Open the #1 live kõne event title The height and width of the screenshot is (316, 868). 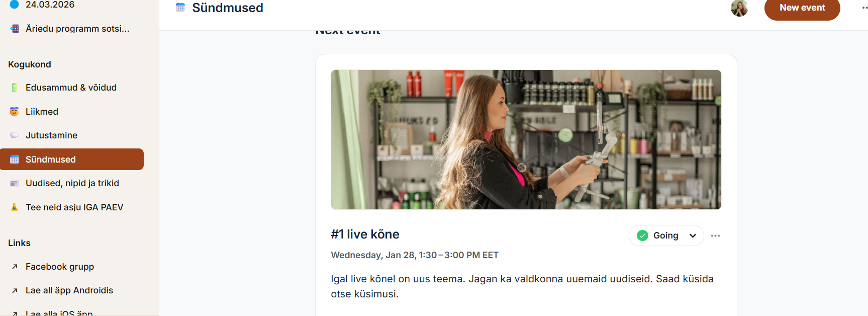pos(365,234)
